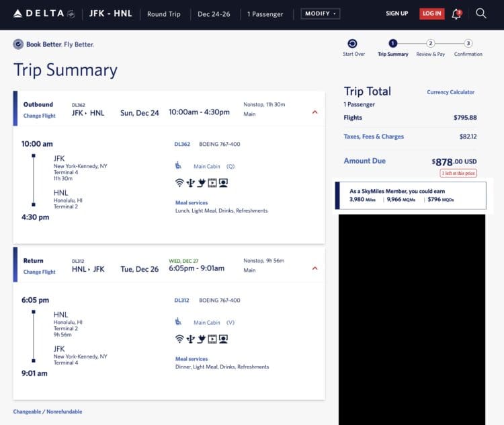Click the SkyMiles Member earnings banner
504x425 pixels.
[x=411, y=195]
